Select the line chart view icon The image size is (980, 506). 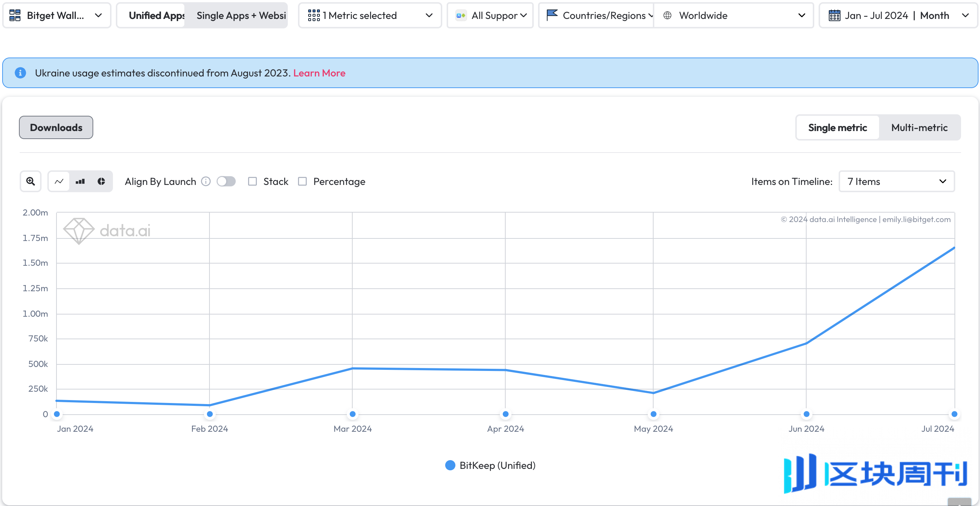pos(59,181)
